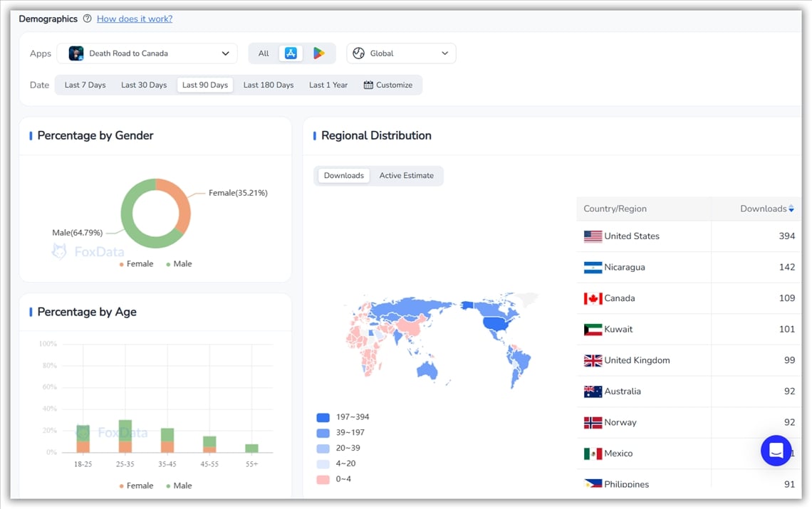The height and width of the screenshot is (509, 812).
Task: Choose the All platforms button
Action: pyautogui.click(x=264, y=53)
